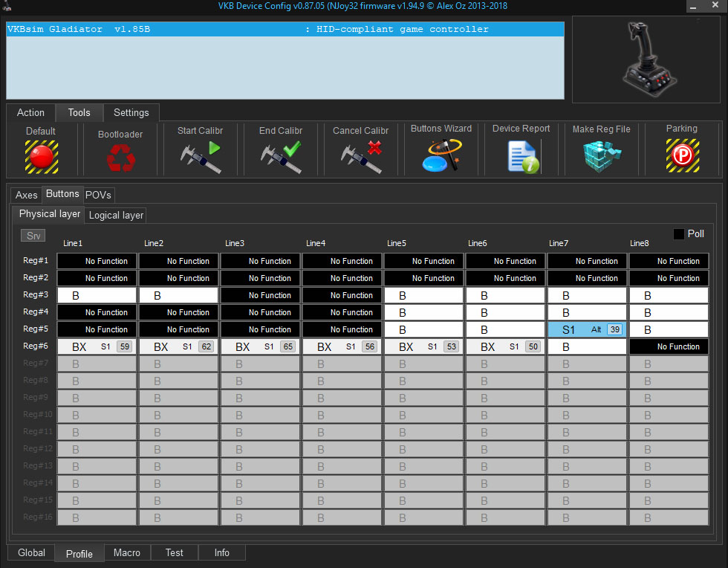Open the Buttons Wizard icon
728x568 pixels.
click(x=441, y=155)
